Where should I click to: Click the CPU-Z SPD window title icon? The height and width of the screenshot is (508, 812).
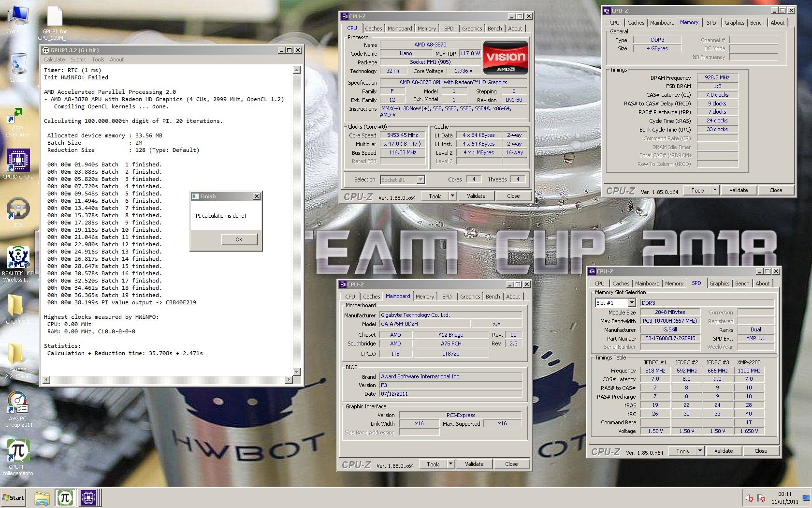pos(592,271)
